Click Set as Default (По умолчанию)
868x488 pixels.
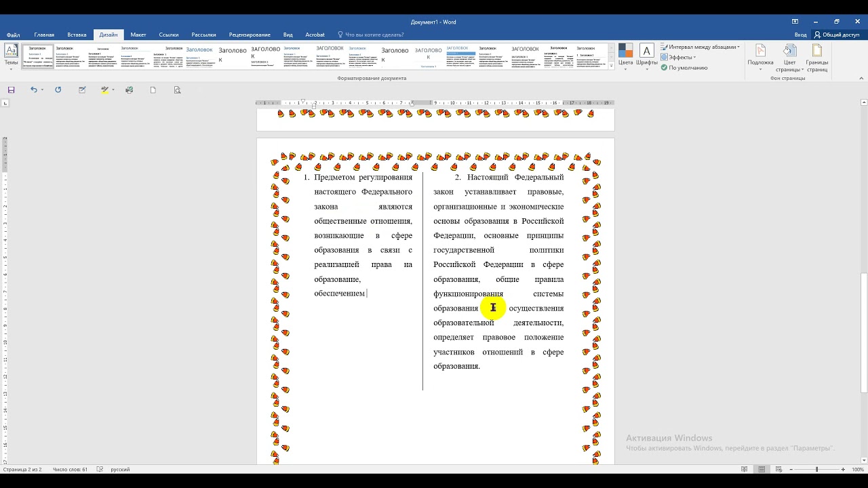684,68
